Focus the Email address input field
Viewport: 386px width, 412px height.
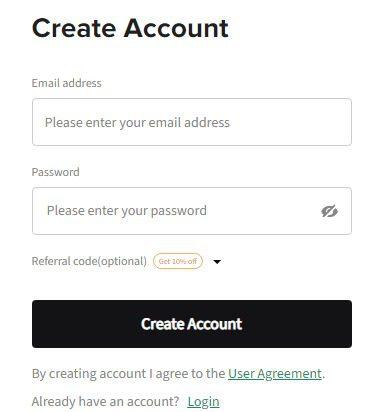(192, 122)
